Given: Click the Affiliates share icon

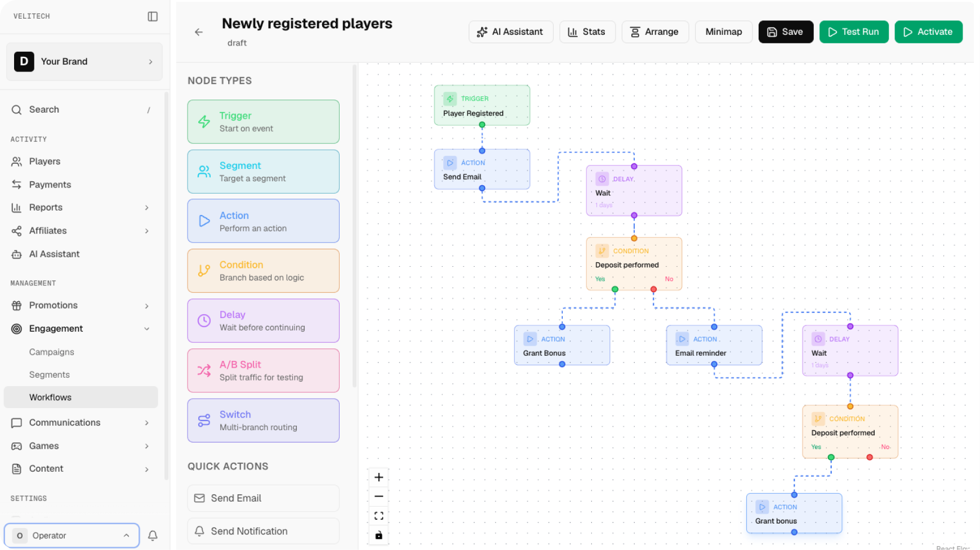Looking at the screenshot, I should (x=17, y=231).
